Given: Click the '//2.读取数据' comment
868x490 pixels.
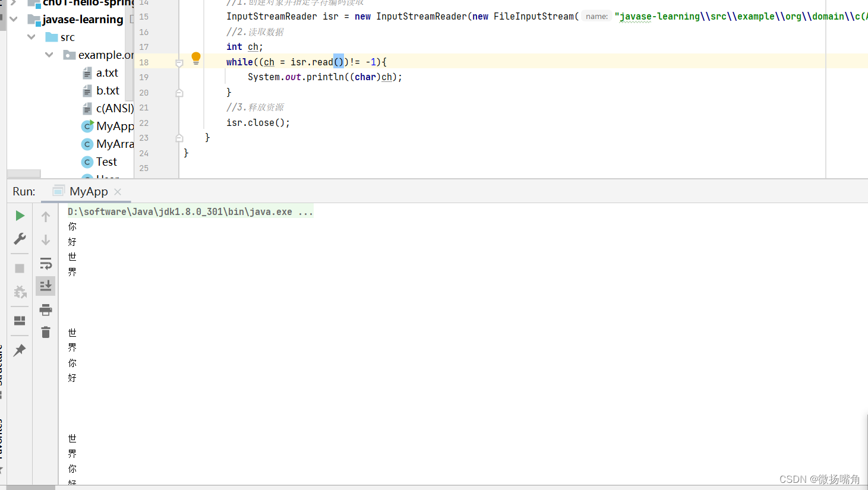Looking at the screenshot, I should tap(255, 32).
